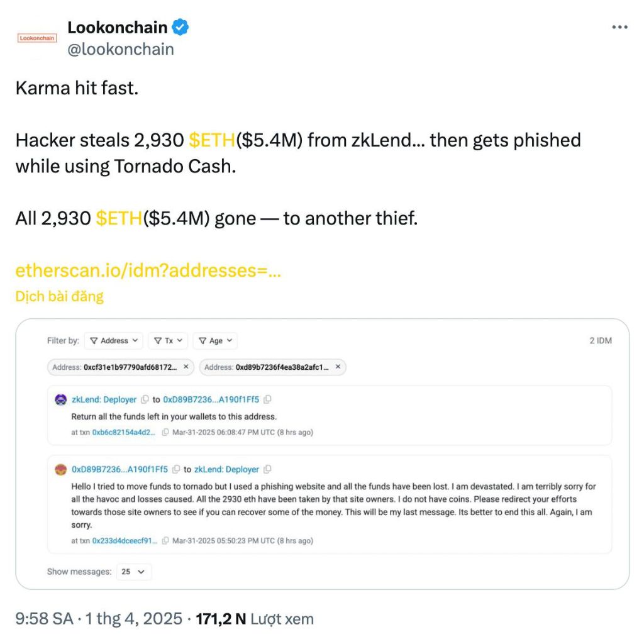Click the first $ETH cashtag in the tweet
The image size is (644, 644).
213,140
